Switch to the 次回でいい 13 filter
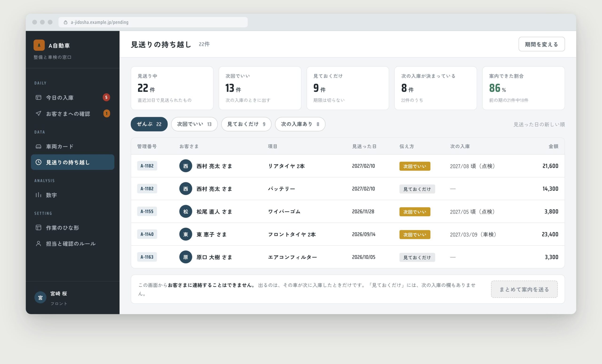Image resolution: width=602 pixels, height=364 pixels. click(194, 124)
